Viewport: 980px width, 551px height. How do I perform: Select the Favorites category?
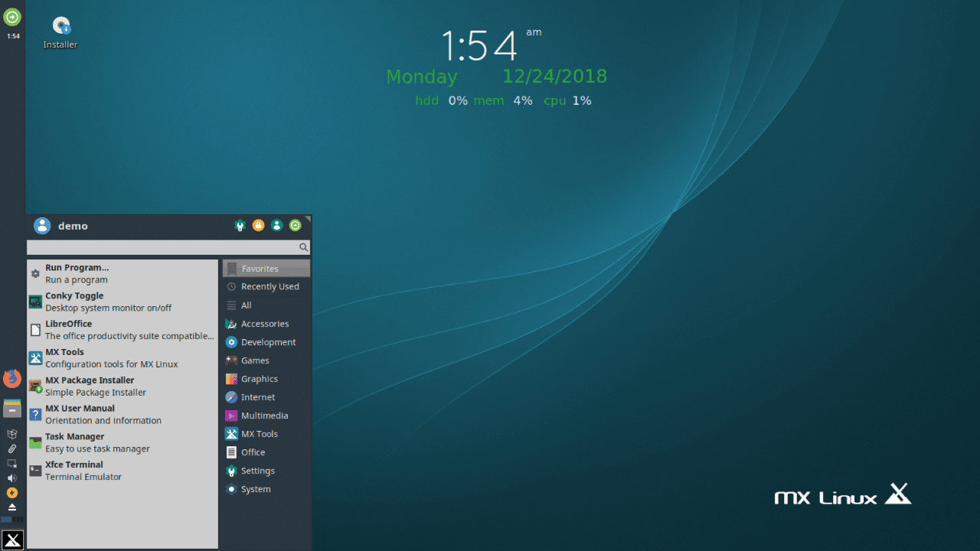pos(266,269)
